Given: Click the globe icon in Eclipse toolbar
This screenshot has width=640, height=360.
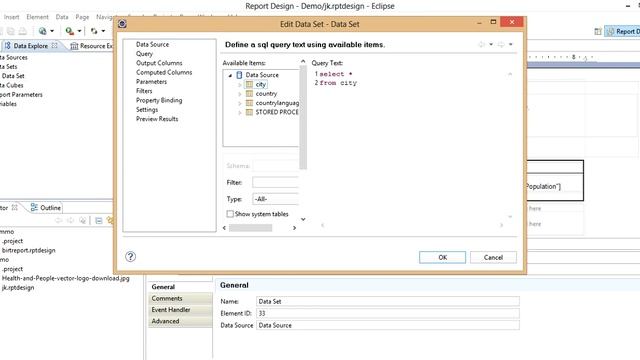Looking at the screenshot, I should [x=42, y=31].
